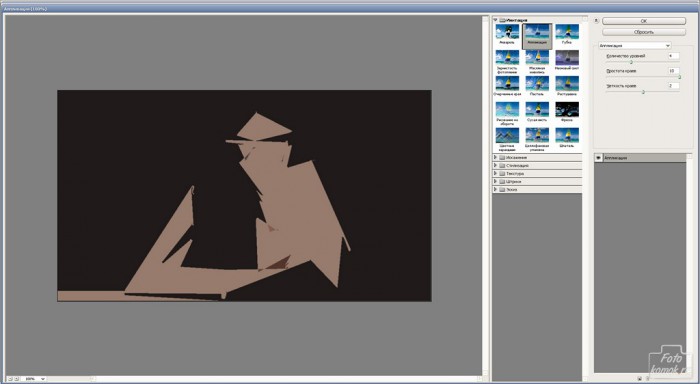Confirm with the OK button

pos(644,21)
